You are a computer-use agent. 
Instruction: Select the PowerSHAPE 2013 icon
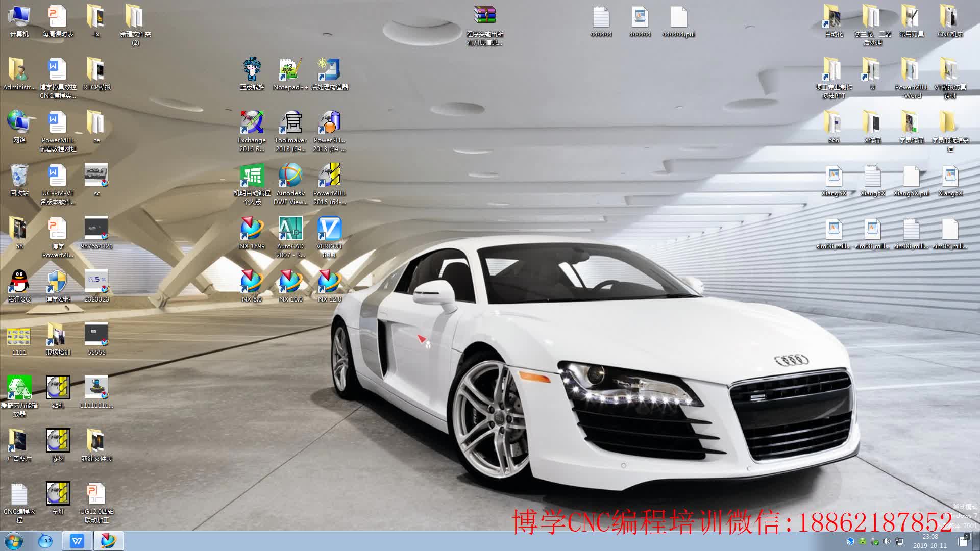[x=329, y=122]
